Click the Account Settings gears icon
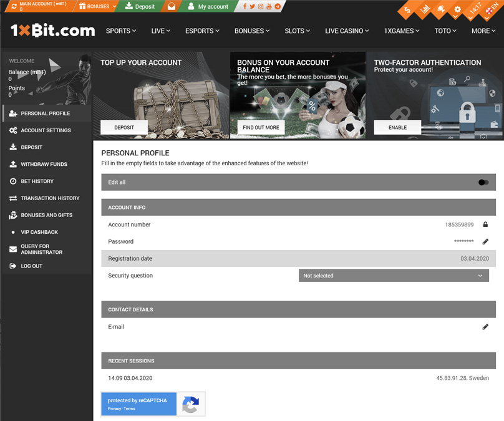 coord(13,130)
